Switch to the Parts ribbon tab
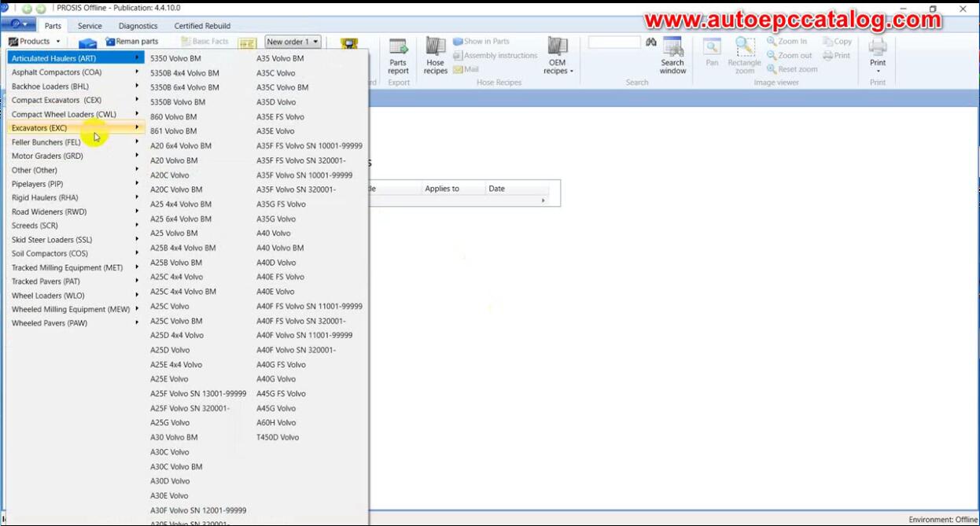980x526 pixels. tap(53, 26)
